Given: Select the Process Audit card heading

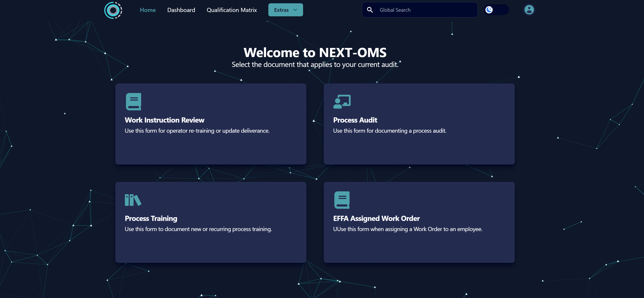Looking at the screenshot, I should (x=355, y=120).
